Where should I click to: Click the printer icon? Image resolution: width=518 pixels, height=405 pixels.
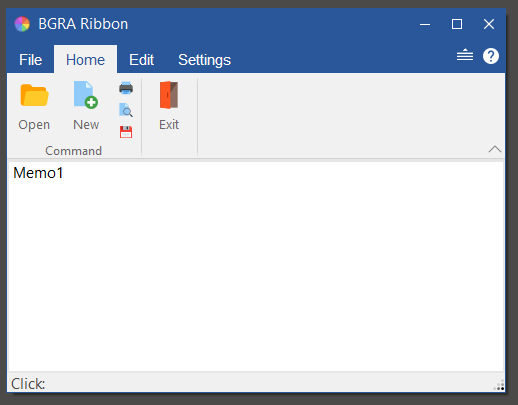point(126,88)
